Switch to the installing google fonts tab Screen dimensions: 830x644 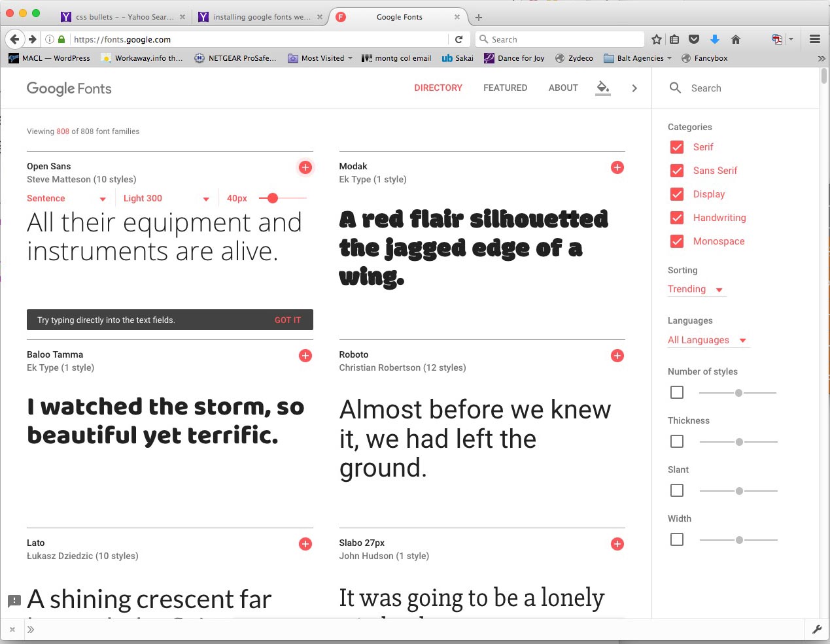pyautogui.click(x=260, y=17)
